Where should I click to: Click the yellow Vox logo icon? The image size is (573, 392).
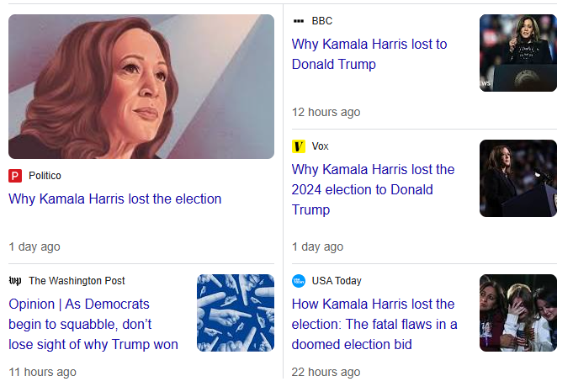[x=299, y=146]
